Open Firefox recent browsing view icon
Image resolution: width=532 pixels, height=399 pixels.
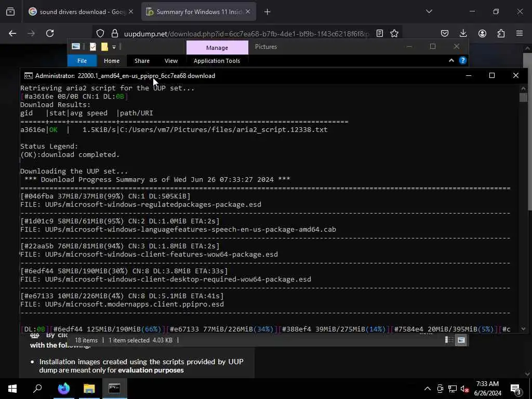tap(10, 12)
